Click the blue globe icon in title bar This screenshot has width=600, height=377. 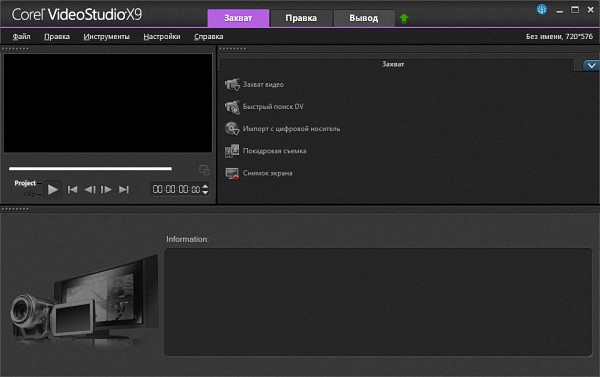tap(541, 10)
